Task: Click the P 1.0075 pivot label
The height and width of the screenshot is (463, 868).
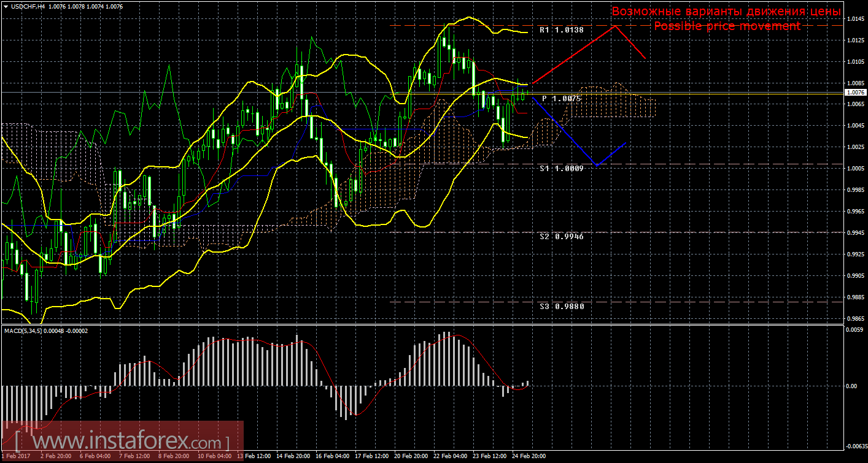Action: [x=561, y=99]
